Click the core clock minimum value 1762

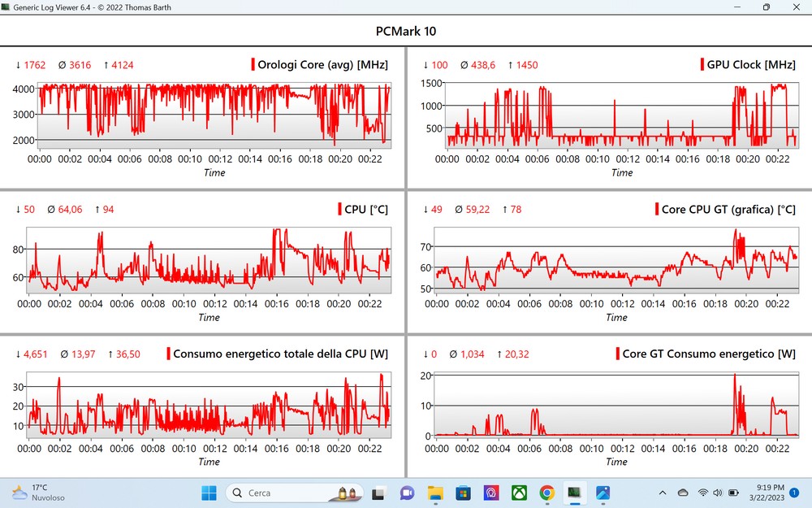[x=35, y=65]
